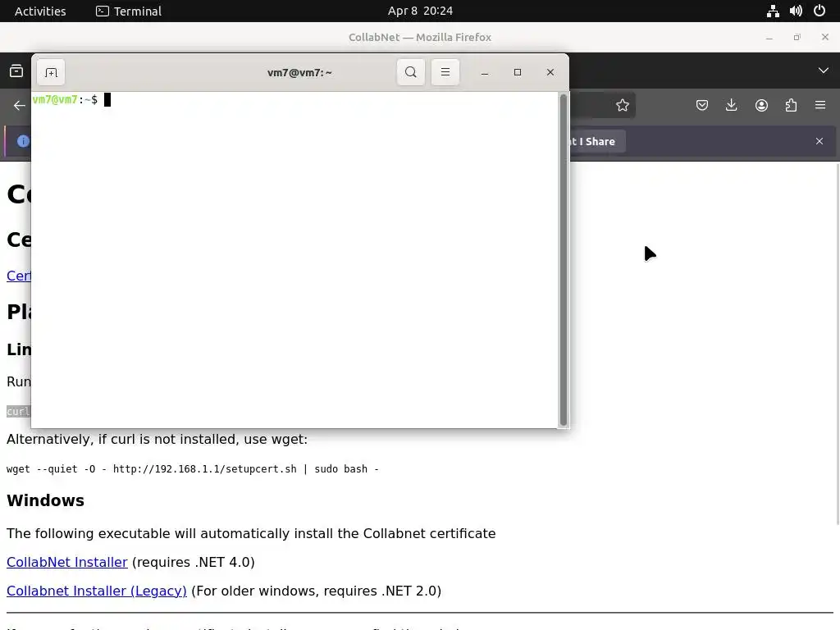The image size is (840, 630).
Task: Open a new tab in the terminal
Action: tap(51, 72)
